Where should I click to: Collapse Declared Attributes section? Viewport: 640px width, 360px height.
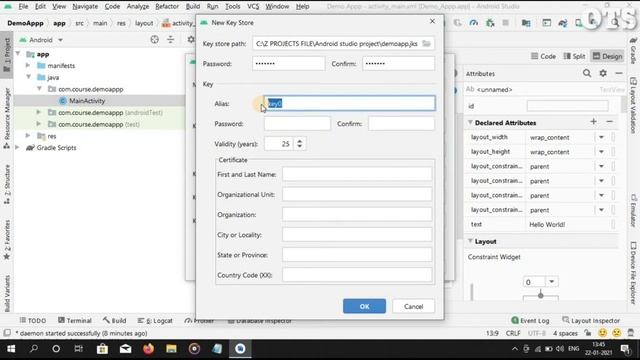pos(470,122)
